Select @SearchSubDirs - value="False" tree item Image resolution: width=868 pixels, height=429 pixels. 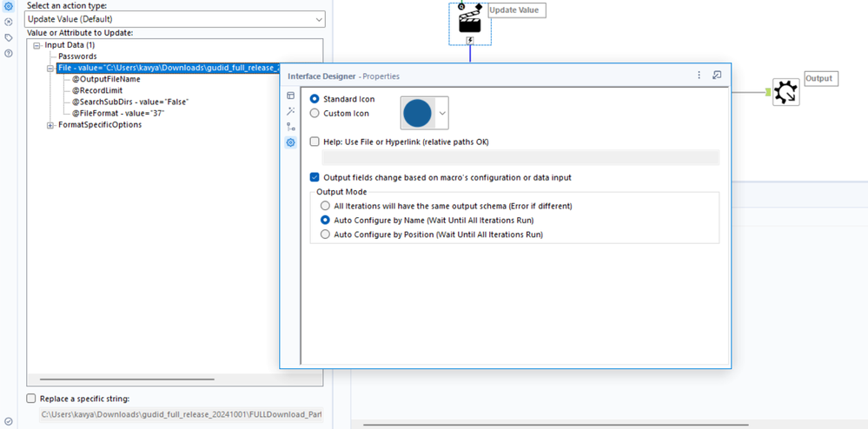130,102
